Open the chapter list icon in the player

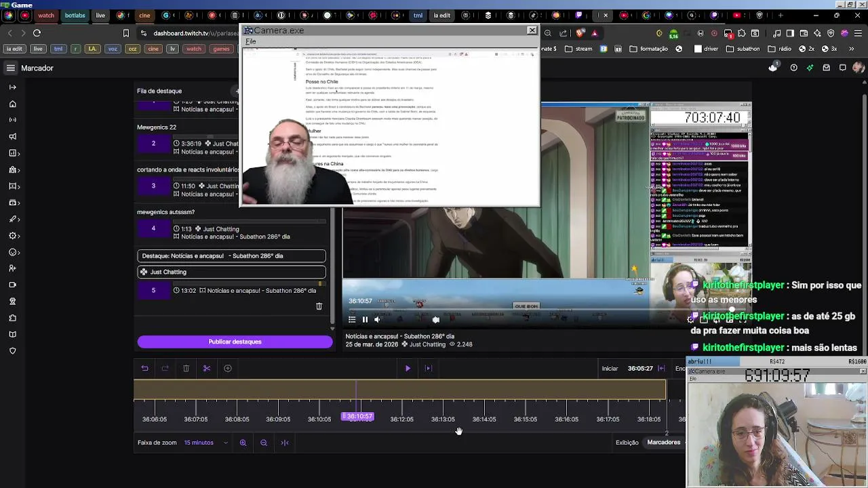pos(352,319)
